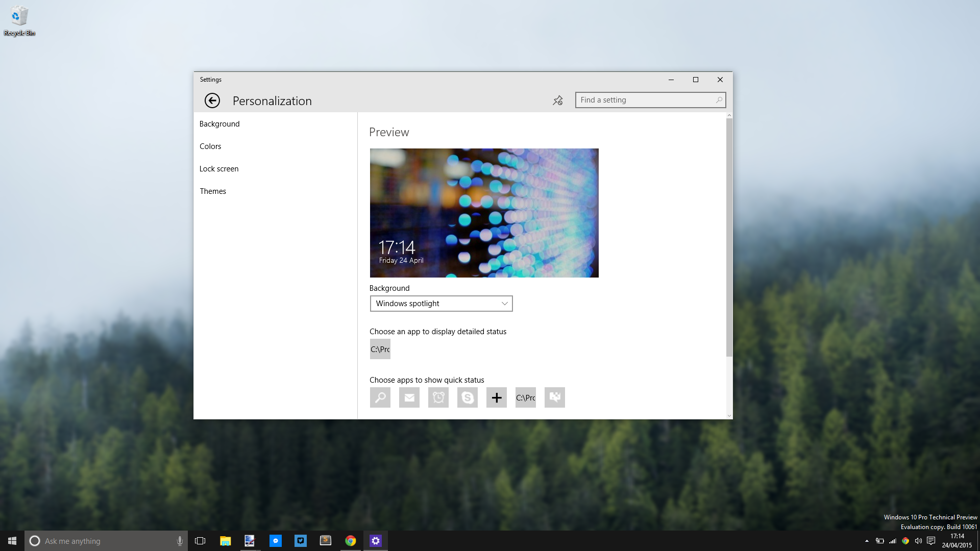Viewport: 980px width, 551px height.
Task: Open Task View from the taskbar
Action: 200,541
